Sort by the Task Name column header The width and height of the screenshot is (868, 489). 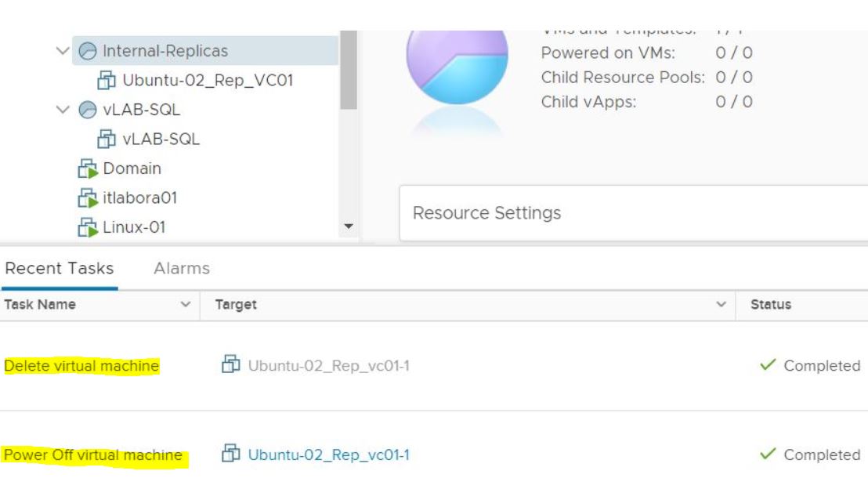(40, 304)
